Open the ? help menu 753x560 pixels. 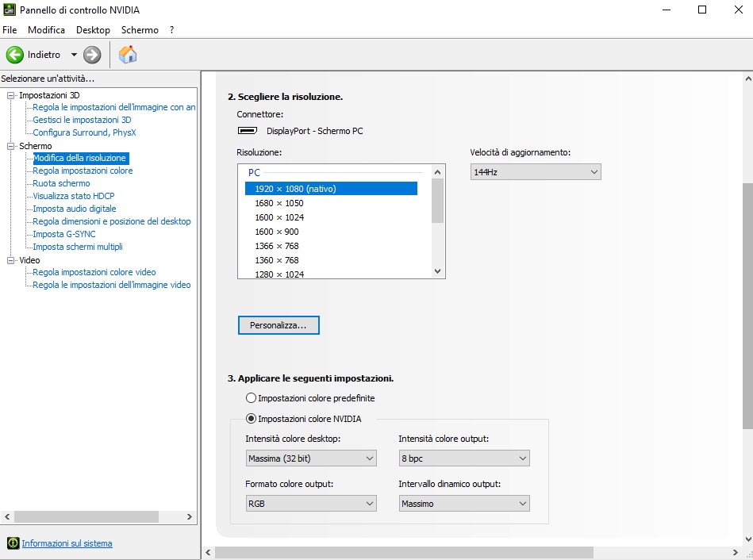(171, 30)
